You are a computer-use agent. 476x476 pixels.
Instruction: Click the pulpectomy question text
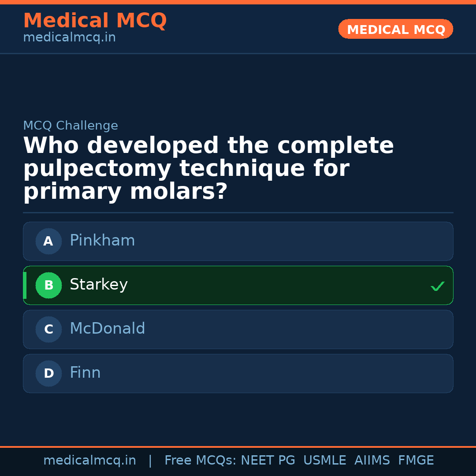[x=208, y=167]
